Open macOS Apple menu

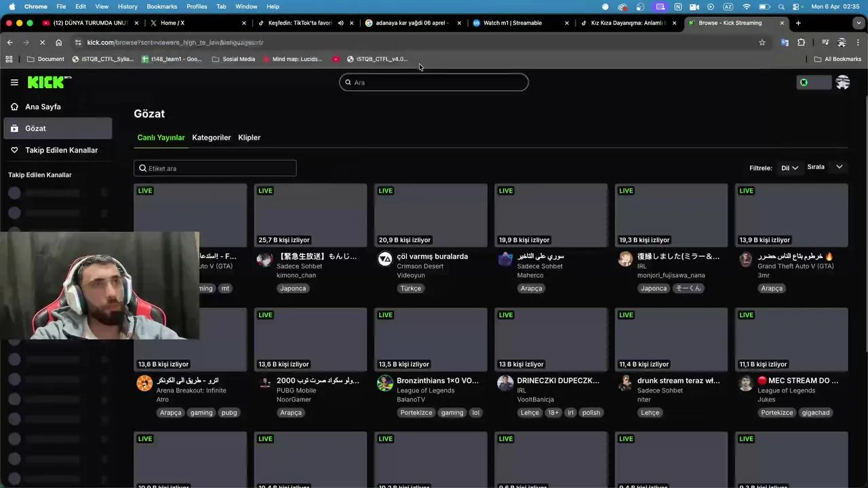point(12,7)
